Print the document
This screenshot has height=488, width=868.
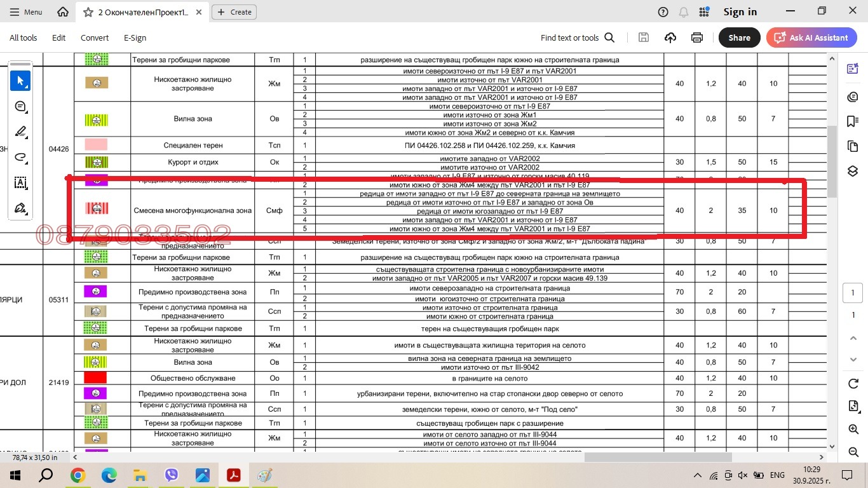point(696,37)
